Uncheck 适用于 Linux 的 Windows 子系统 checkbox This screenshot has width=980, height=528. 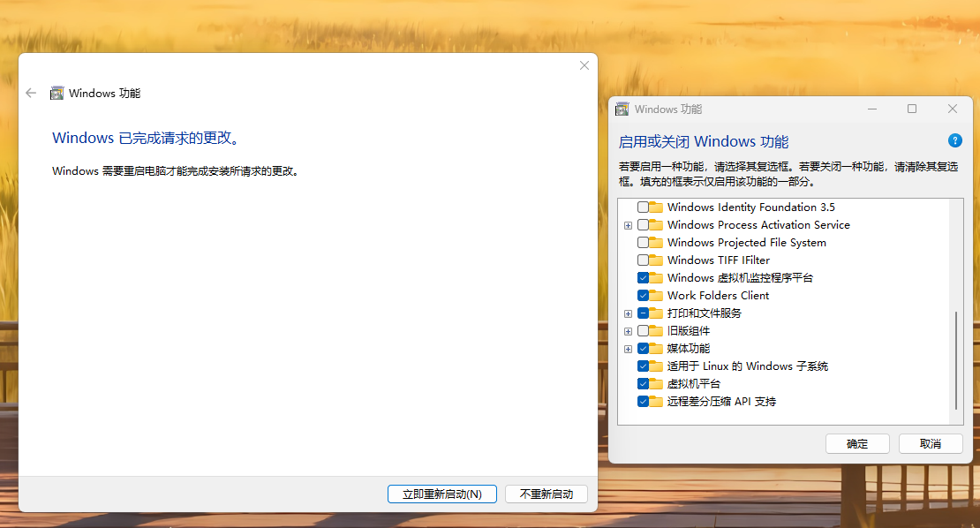[643, 366]
